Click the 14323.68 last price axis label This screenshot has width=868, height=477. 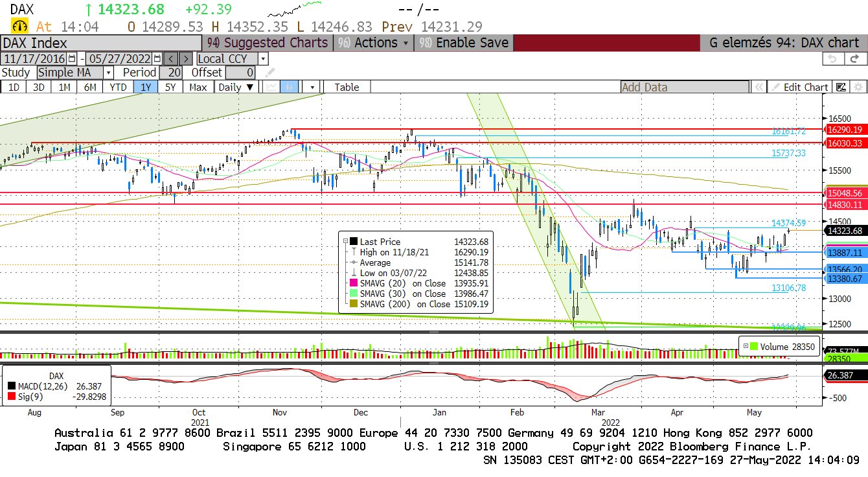tap(845, 231)
